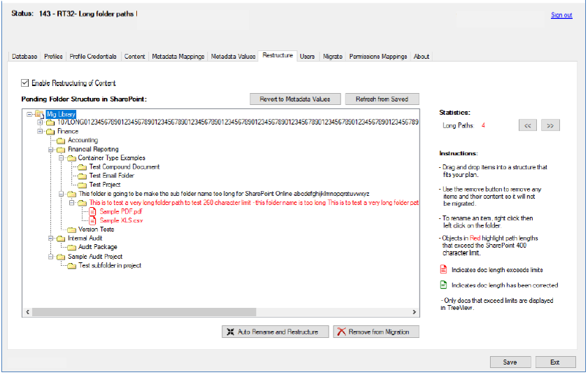Collapse the Internal Audit tree node
Screen dimensions: 588x375
(x=50, y=238)
